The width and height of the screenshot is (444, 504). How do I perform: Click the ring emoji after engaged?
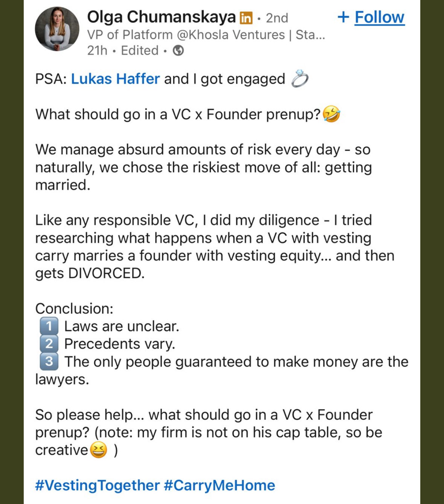pos(300,79)
